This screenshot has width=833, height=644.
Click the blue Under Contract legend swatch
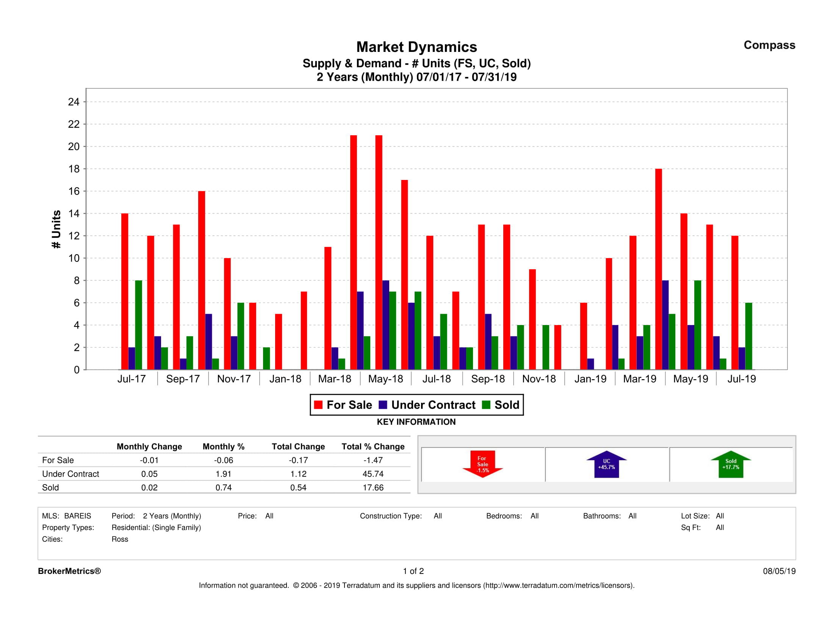pyautogui.click(x=383, y=405)
